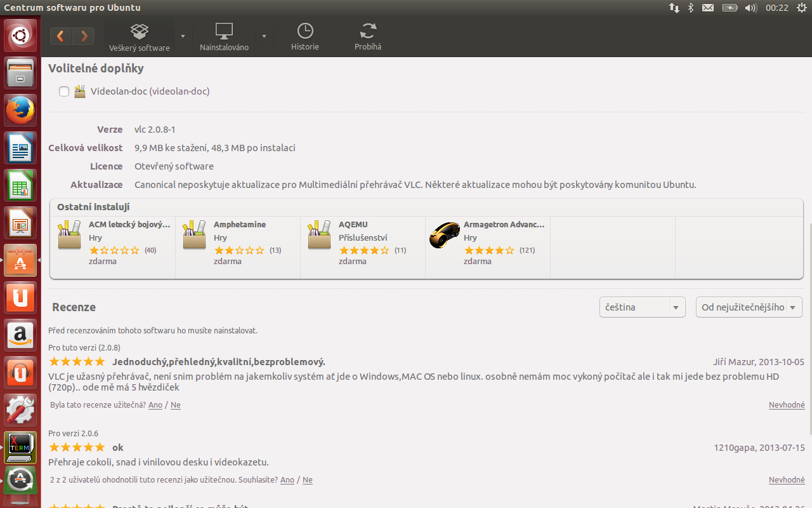
Task: Flag 1210gapa review as Nevhodné
Action: click(787, 480)
